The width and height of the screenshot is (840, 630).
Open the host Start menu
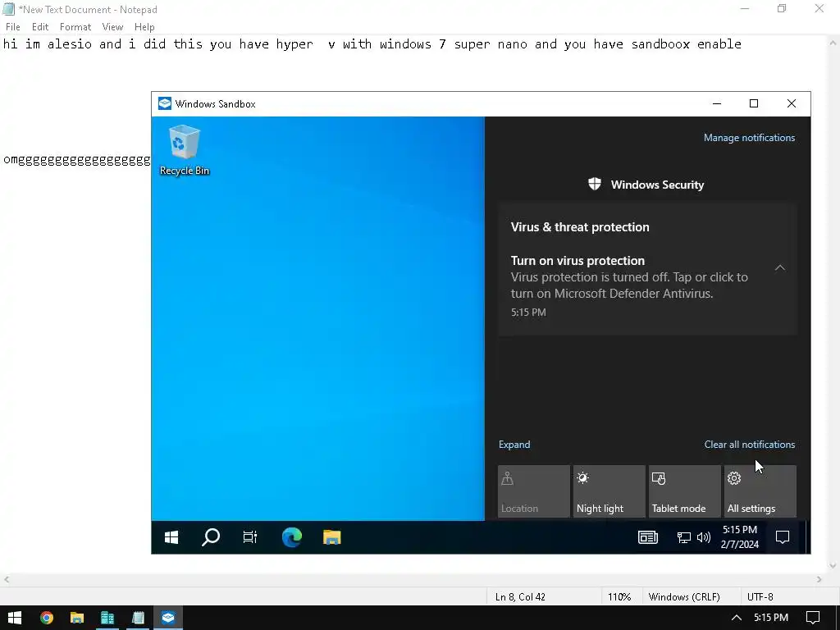(x=15, y=618)
